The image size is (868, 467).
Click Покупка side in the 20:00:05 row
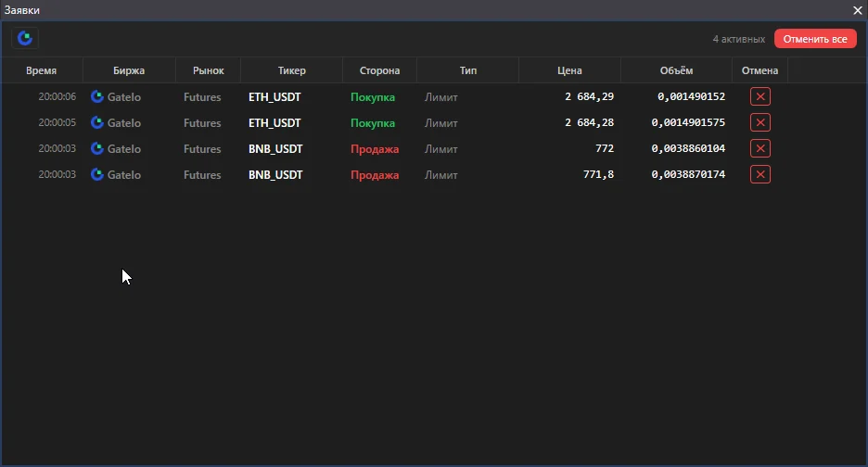coord(373,123)
